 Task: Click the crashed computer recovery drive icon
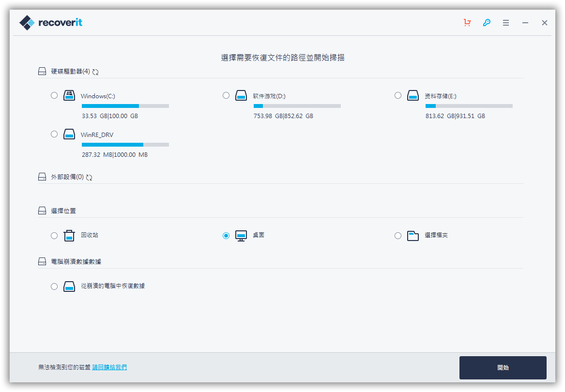pos(69,286)
